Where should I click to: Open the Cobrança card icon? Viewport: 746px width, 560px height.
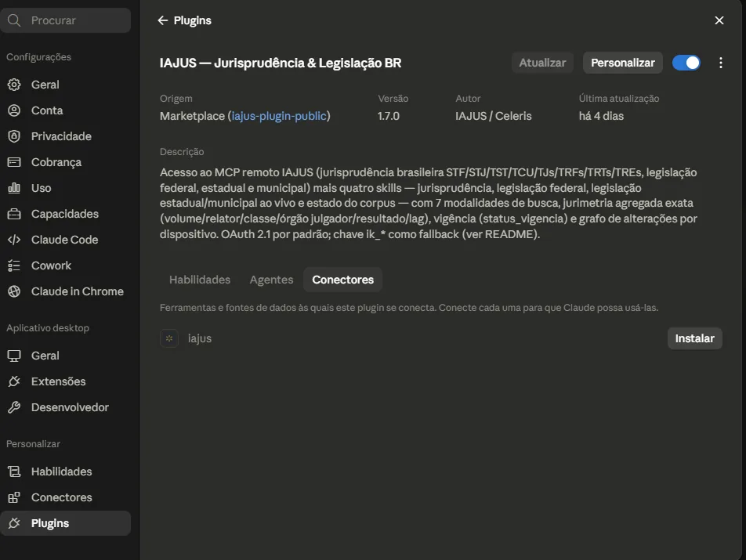14,162
